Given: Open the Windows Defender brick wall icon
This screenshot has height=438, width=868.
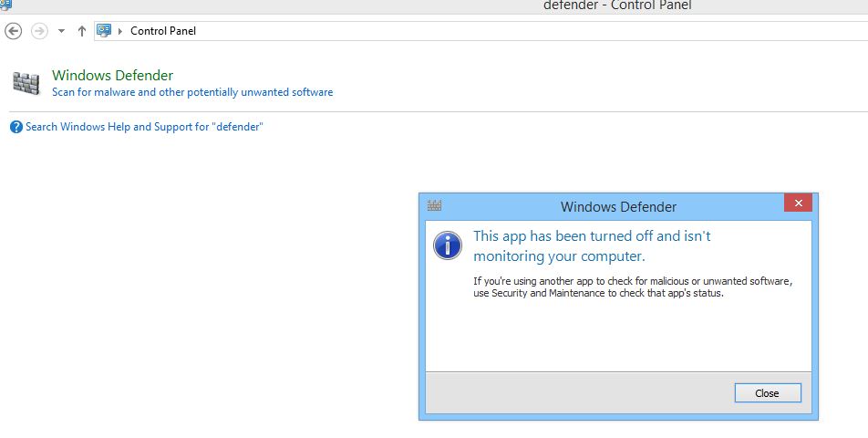Looking at the screenshot, I should click(26, 84).
